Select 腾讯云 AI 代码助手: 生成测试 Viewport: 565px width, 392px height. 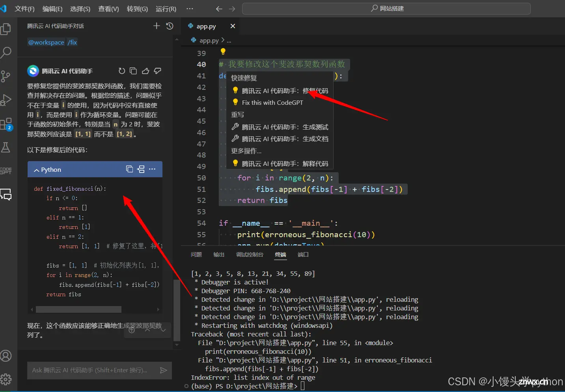[x=280, y=127]
